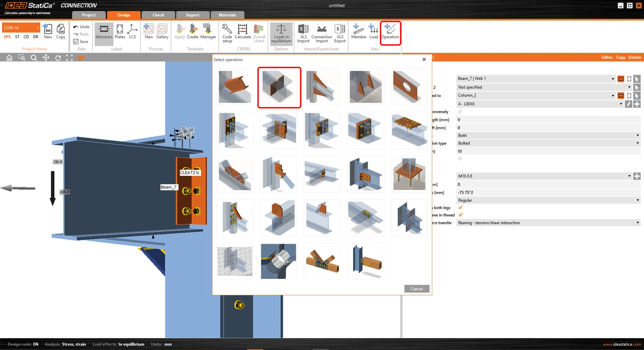Click the bolt rows input field

coord(548,193)
